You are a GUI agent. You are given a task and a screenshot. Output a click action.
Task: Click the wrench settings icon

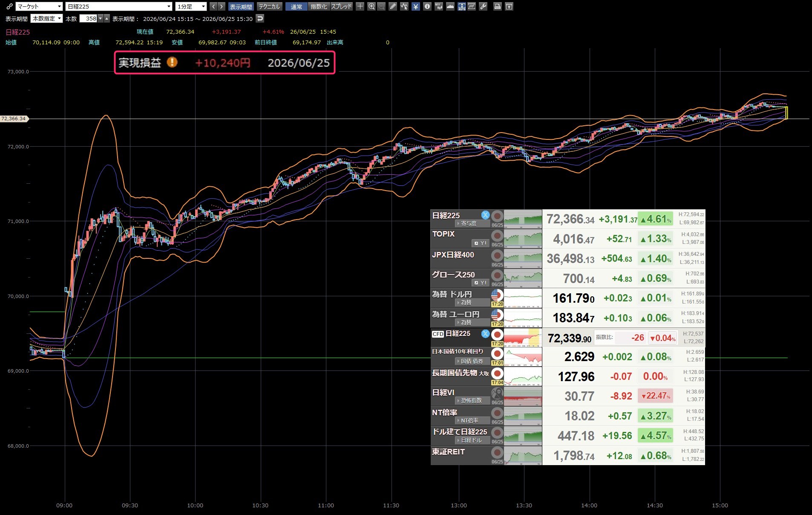point(483,6)
